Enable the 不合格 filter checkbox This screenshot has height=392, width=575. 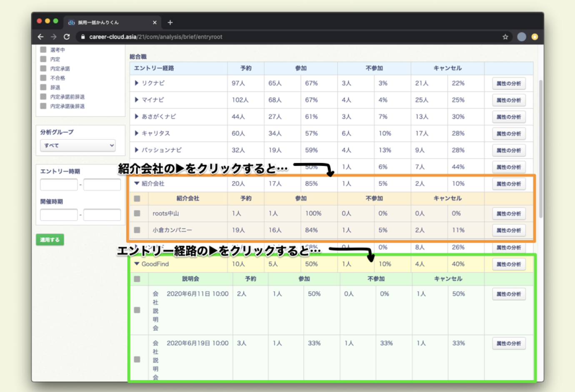(43, 78)
